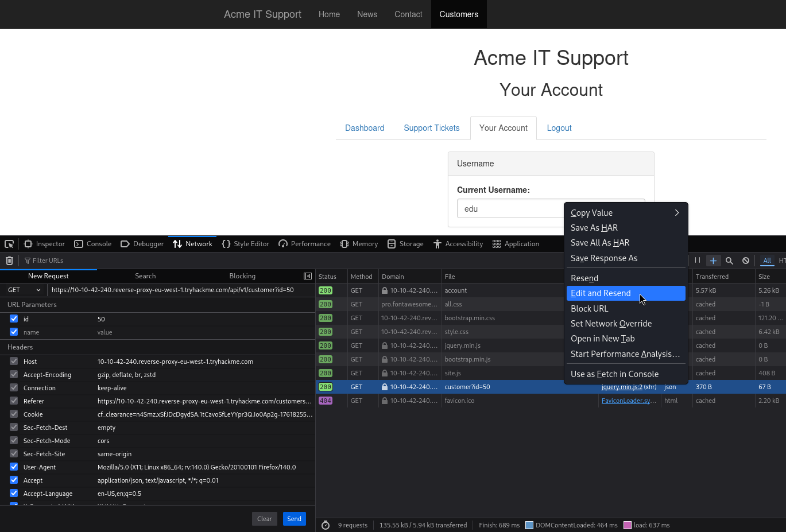Uncheck the Accept-Language header

14,493
